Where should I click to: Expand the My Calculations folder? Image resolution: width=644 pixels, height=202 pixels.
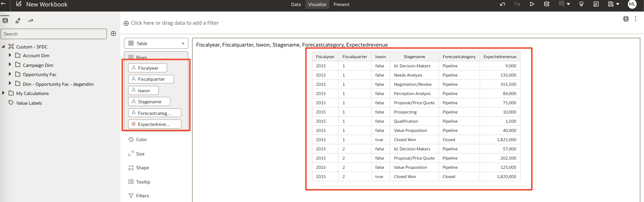(3, 93)
